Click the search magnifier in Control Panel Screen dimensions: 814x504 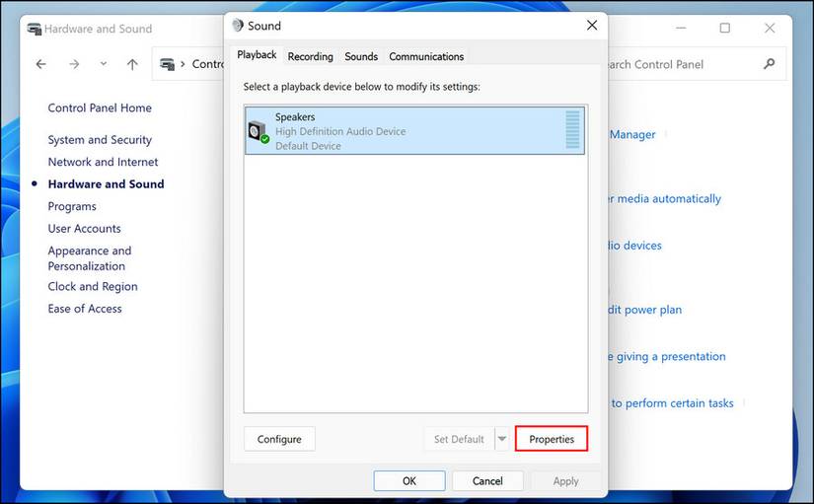click(770, 64)
